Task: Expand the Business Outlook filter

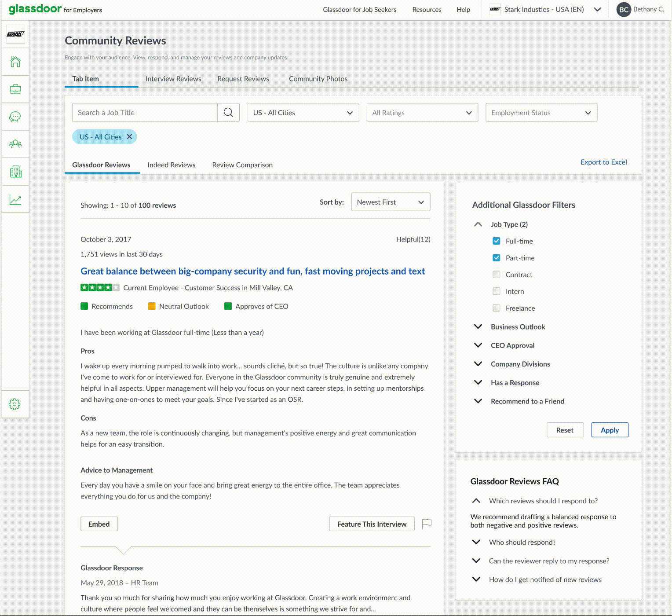Action: click(478, 327)
